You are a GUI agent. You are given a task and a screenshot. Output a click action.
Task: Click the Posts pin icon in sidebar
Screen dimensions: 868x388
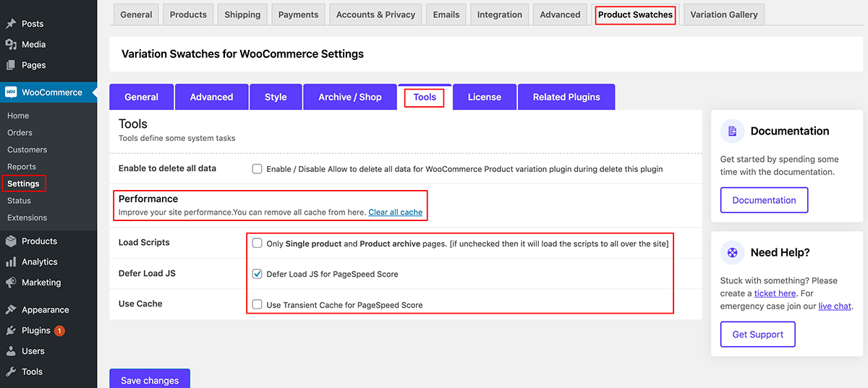pos(11,24)
